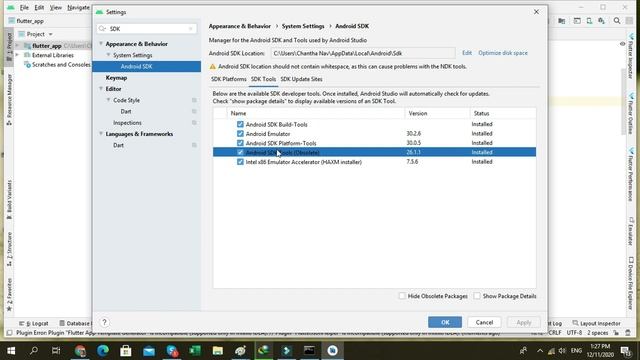The width and height of the screenshot is (640, 360).
Task: Click Edit link for SDK location
Action: click(x=467, y=53)
